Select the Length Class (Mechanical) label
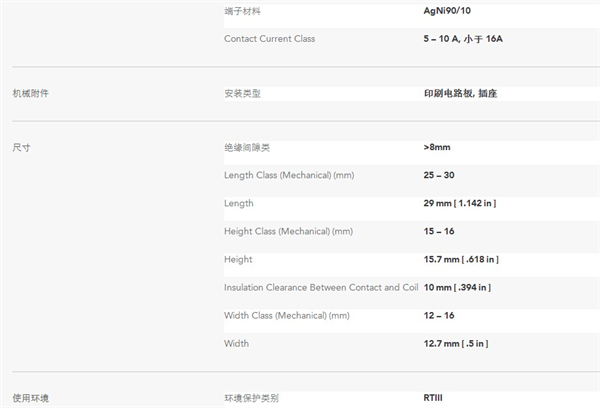 [289, 175]
